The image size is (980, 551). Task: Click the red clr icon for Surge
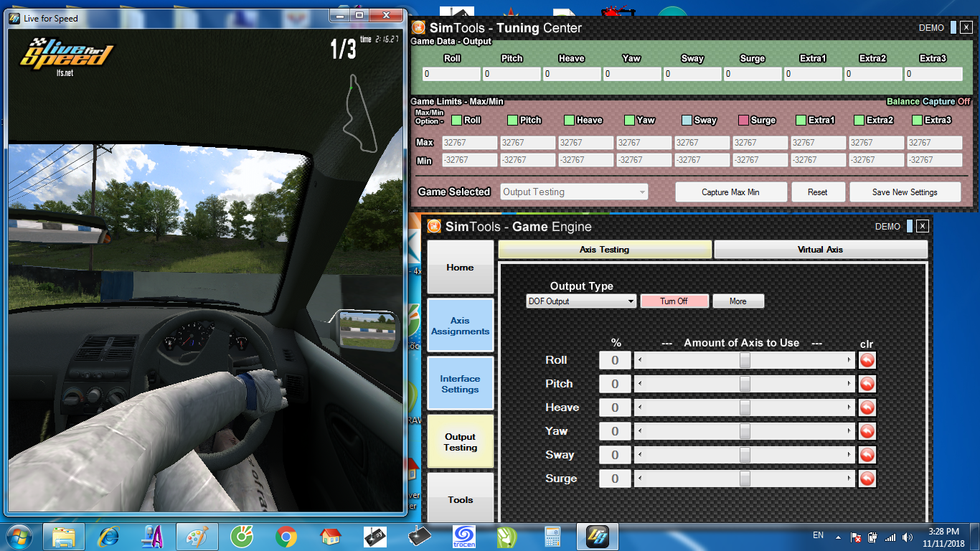click(x=867, y=479)
